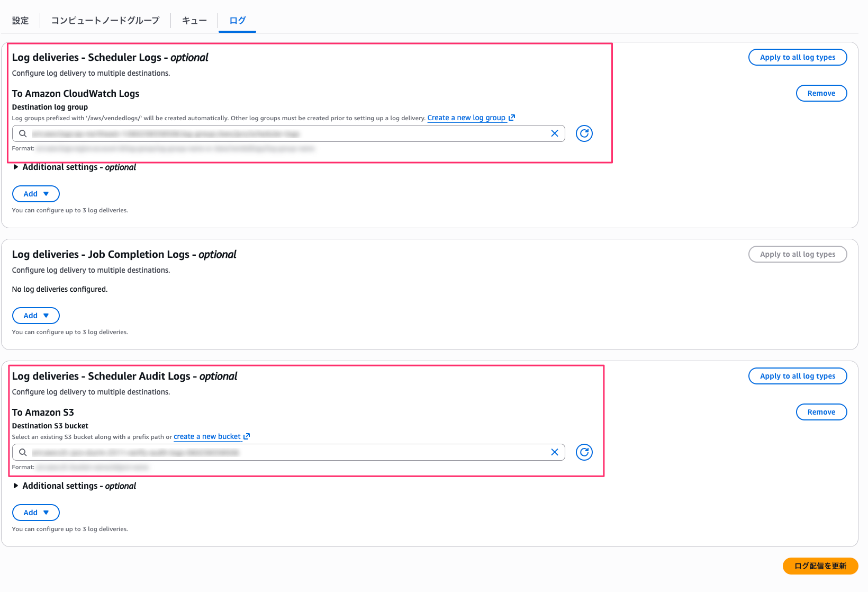Switch to the 設定 tab

tap(21, 21)
